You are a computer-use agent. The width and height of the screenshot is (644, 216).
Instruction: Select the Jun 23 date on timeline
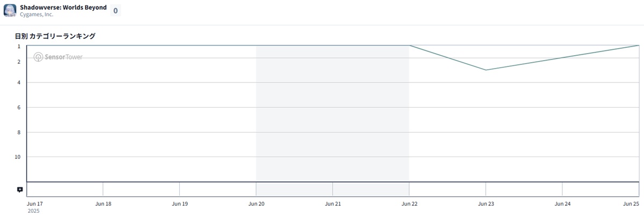coord(486,204)
